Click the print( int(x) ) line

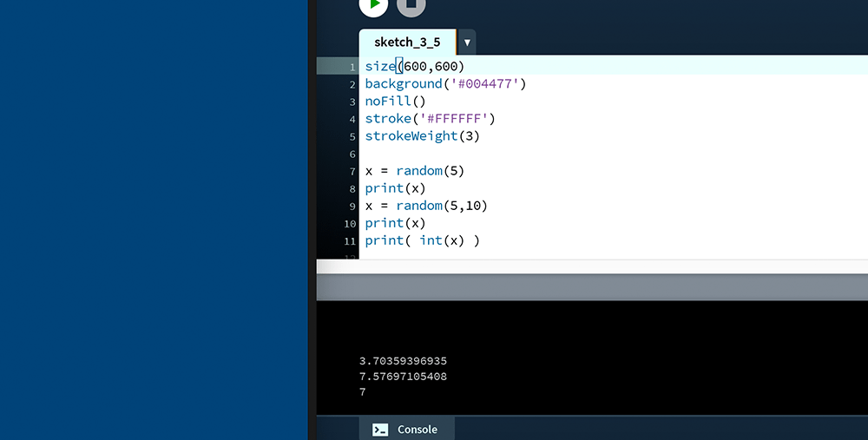click(x=423, y=240)
